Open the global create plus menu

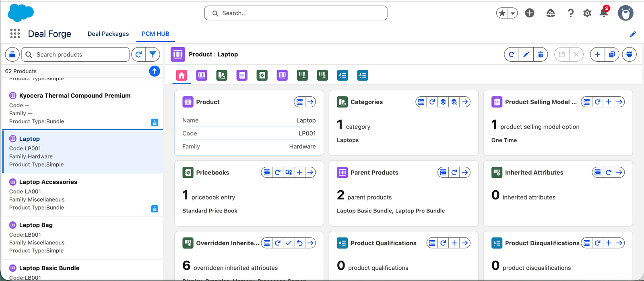pyautogui.click(x=530, y=13)
